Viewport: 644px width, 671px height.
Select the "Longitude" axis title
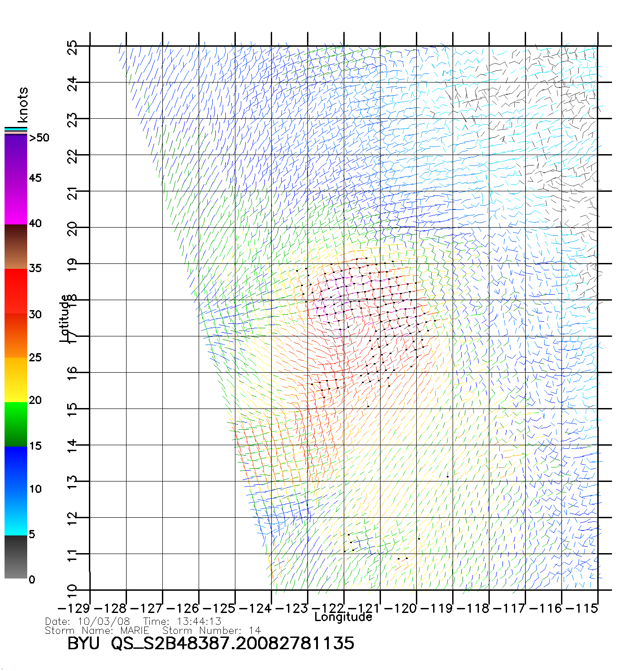343,617
